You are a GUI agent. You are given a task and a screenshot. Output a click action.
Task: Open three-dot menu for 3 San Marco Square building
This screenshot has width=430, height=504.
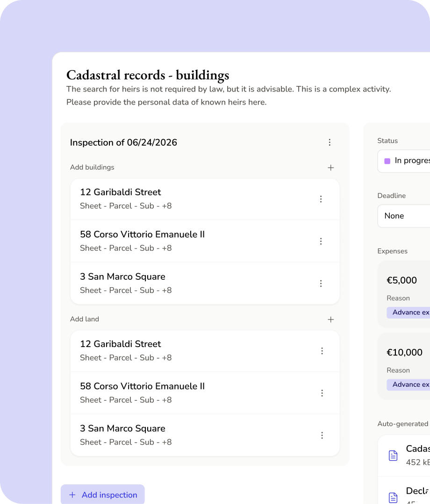click(321, 283)
